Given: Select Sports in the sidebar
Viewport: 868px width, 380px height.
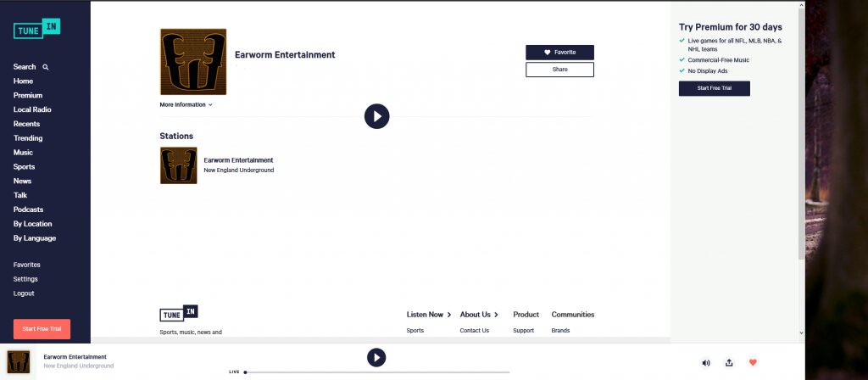Looking at the screenshot, I should click(x=24, y=167).
